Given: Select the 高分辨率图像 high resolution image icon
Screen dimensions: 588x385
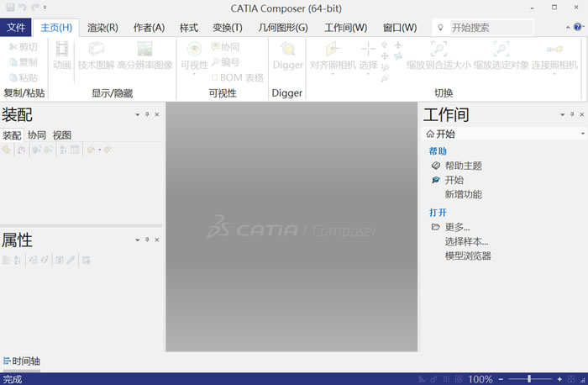Looking at the screenshot, I should pos(145,50).
